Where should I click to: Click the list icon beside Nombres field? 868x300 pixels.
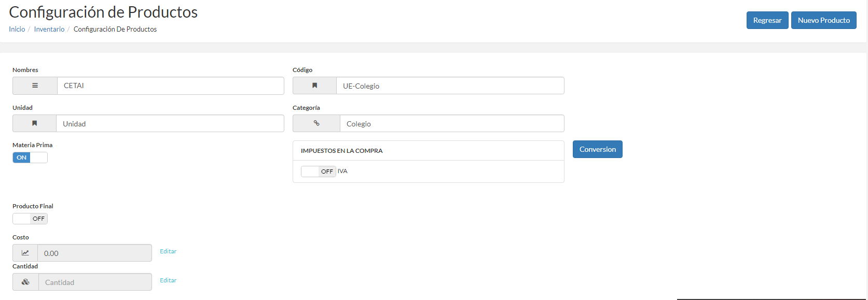point(35,85)
